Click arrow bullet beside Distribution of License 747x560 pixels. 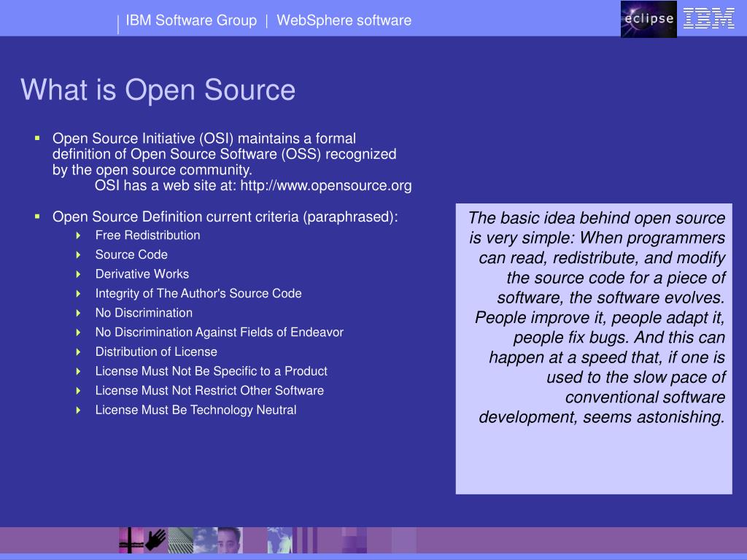(x=79, y=352)
